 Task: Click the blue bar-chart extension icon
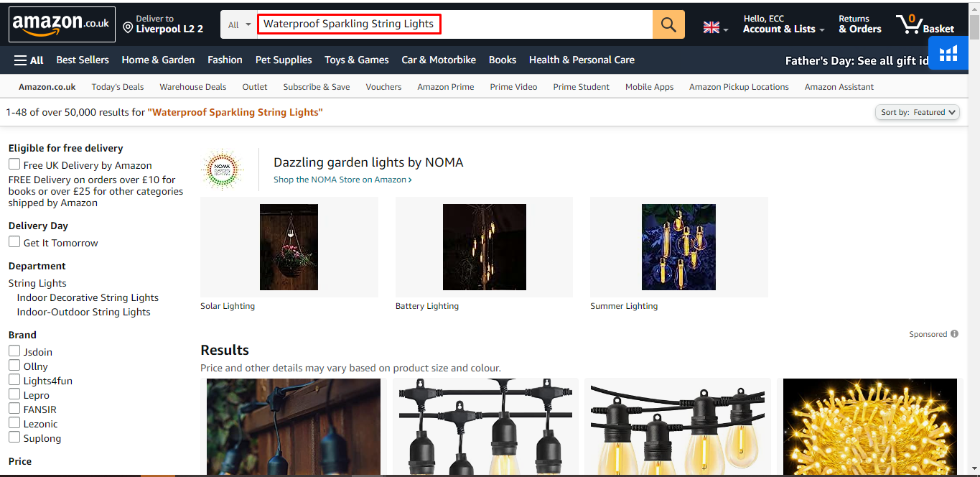948,53
